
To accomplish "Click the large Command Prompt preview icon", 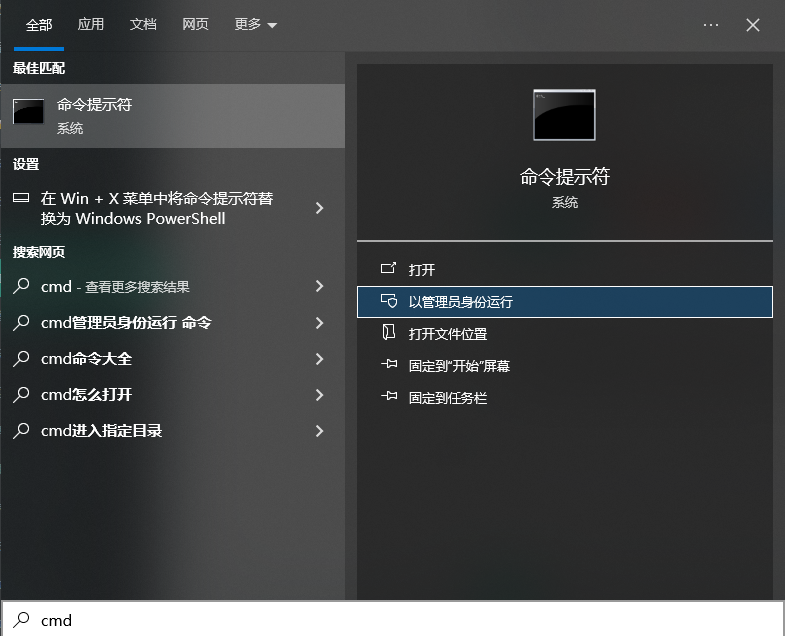I will click(564, 115).
